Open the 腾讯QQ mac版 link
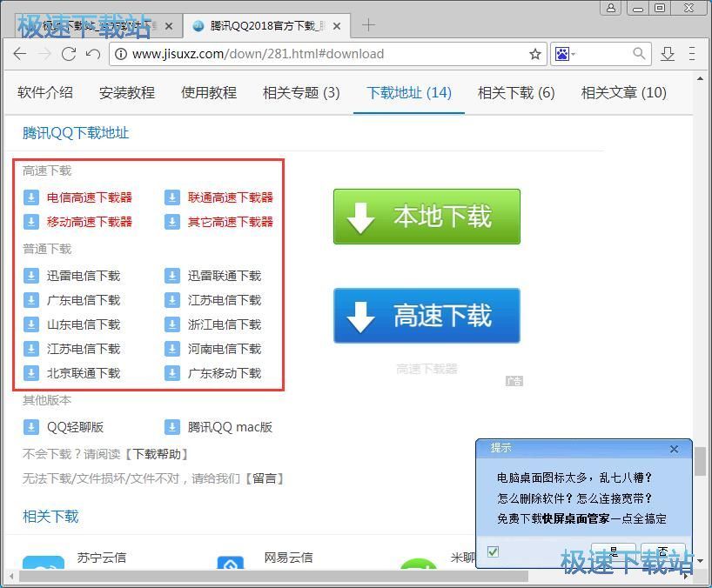Screen dimensions: 712x588 click(230, 427)
